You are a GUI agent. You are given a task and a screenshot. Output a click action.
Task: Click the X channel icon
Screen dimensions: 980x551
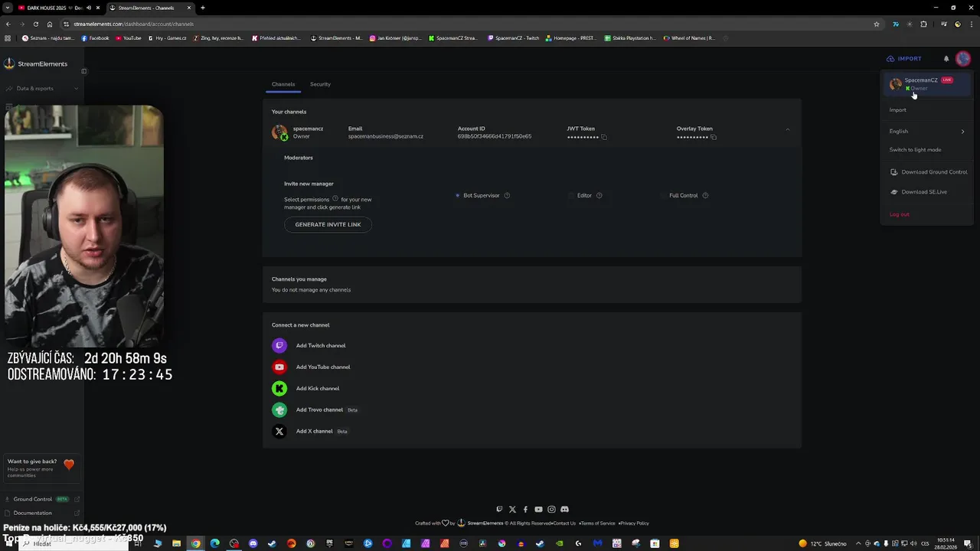pyautogui.click(x=279, y=431)
